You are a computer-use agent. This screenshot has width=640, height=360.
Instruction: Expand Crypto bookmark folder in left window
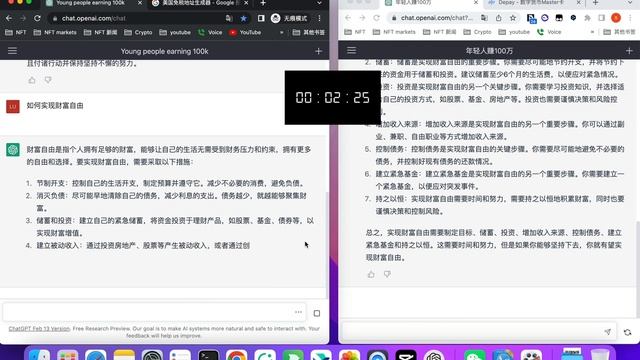(138, 32)
